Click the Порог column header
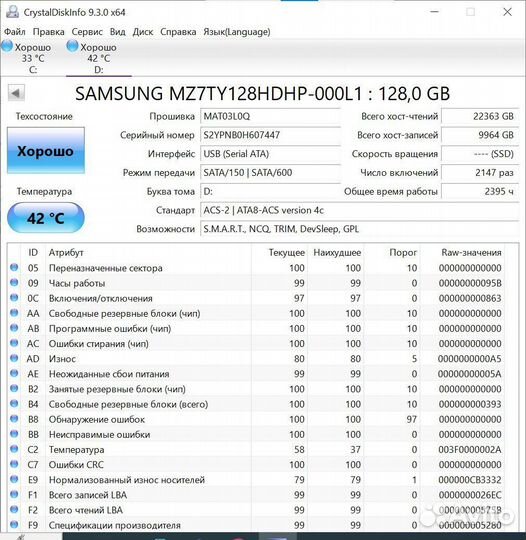Viewport: 526px width, 540px height. (403, 252)
